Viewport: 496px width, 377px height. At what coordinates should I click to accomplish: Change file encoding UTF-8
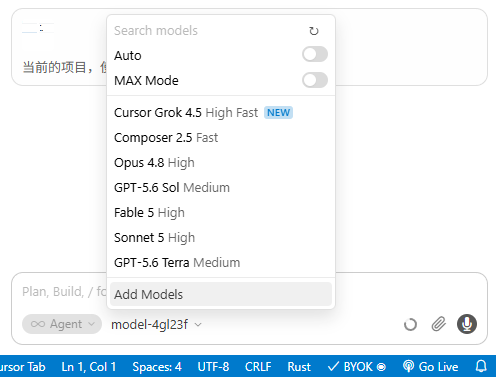[x=213, y=367]
